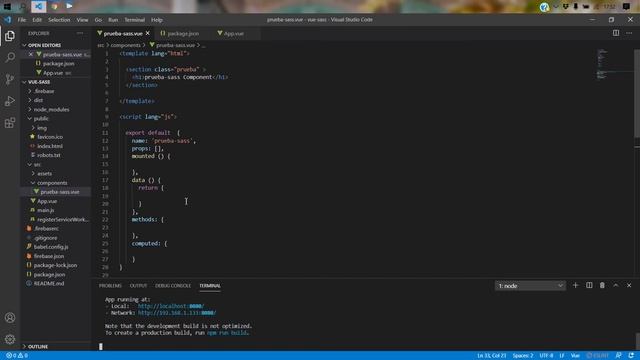
Task: Click the editor minimap
Action: 614,65
